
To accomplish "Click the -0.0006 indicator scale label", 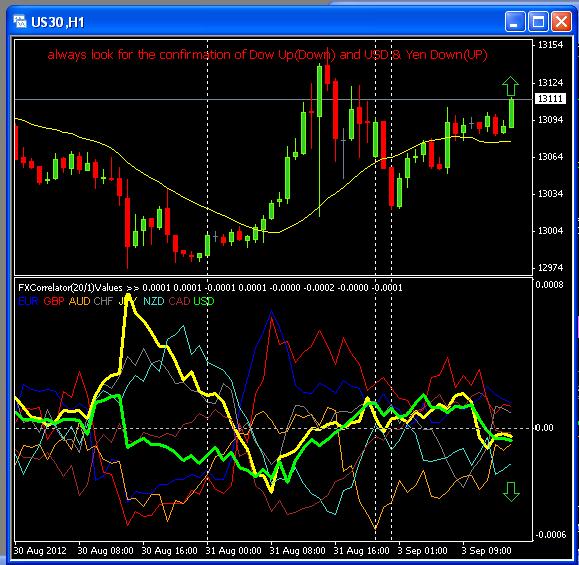I will coord(550,535).
